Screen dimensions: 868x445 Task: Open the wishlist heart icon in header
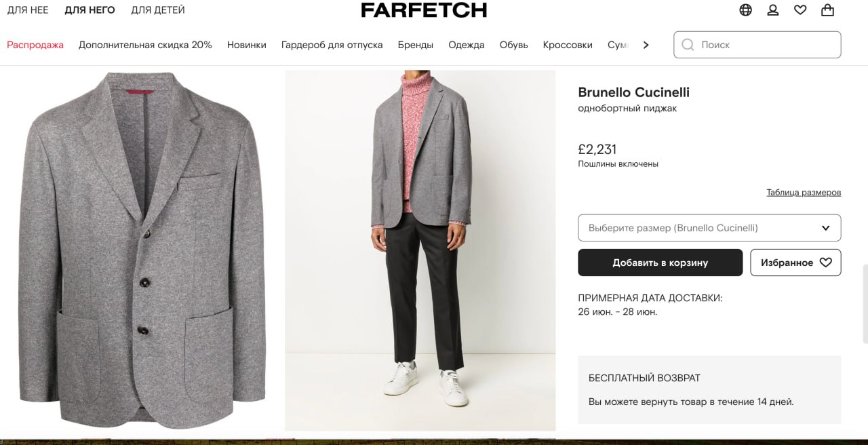[800, 10]
